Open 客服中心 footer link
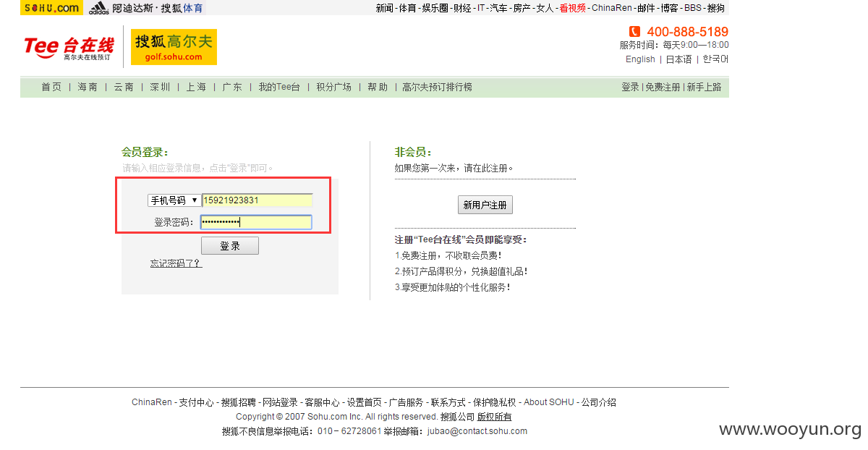The width and height of the screenshot is (868, 450). (x=322, y=402)
